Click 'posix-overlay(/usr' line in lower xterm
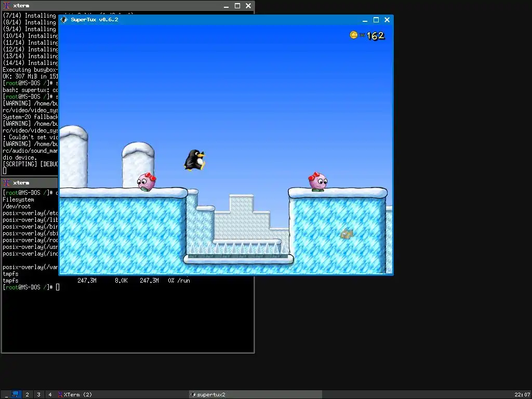Viewport: 532px width, 399px height. 30,247
